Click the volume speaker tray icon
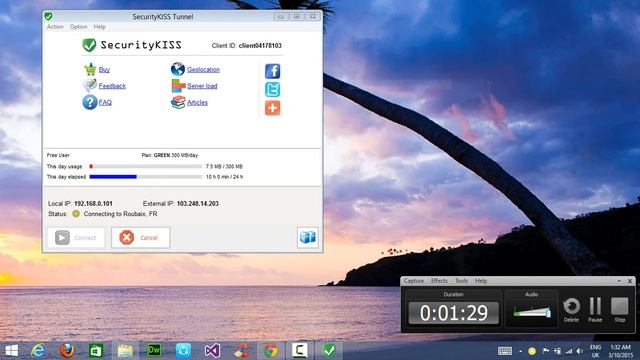Image resolution: width=640 pixels, height=360 pixels. point(580,351)
